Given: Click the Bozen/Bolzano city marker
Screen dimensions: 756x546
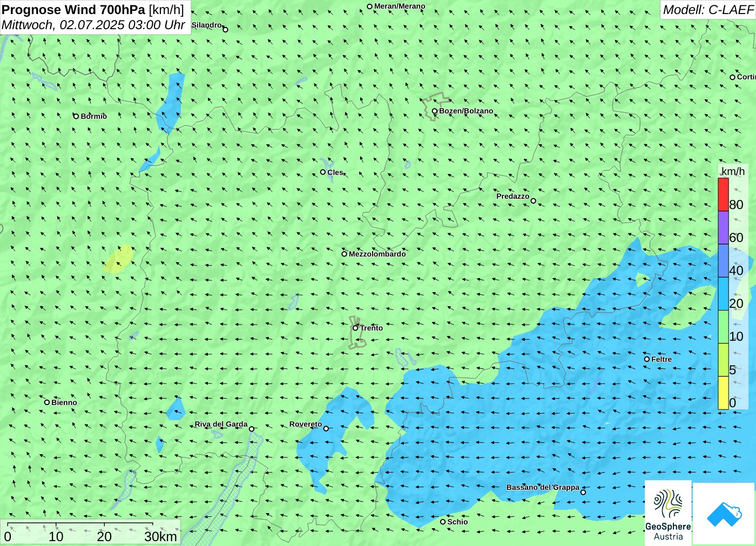Looking at the screenshot, I should pos(435,111).
